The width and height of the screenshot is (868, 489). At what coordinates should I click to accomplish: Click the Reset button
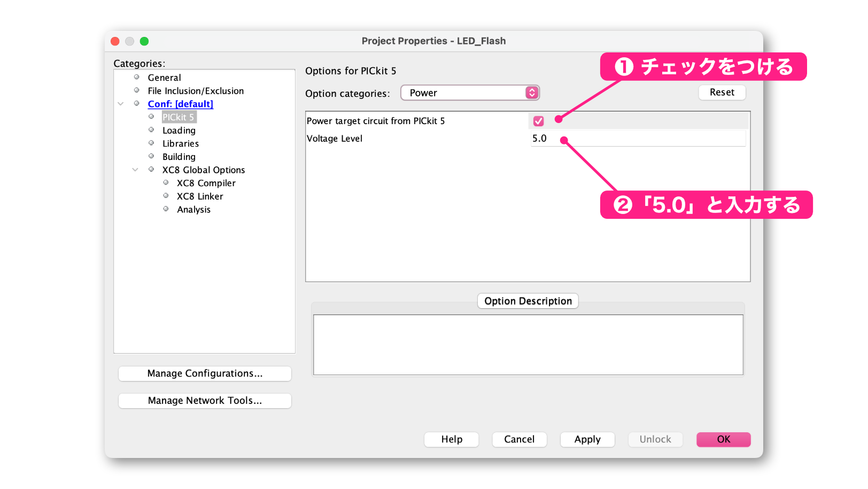[x=722, y=92]
